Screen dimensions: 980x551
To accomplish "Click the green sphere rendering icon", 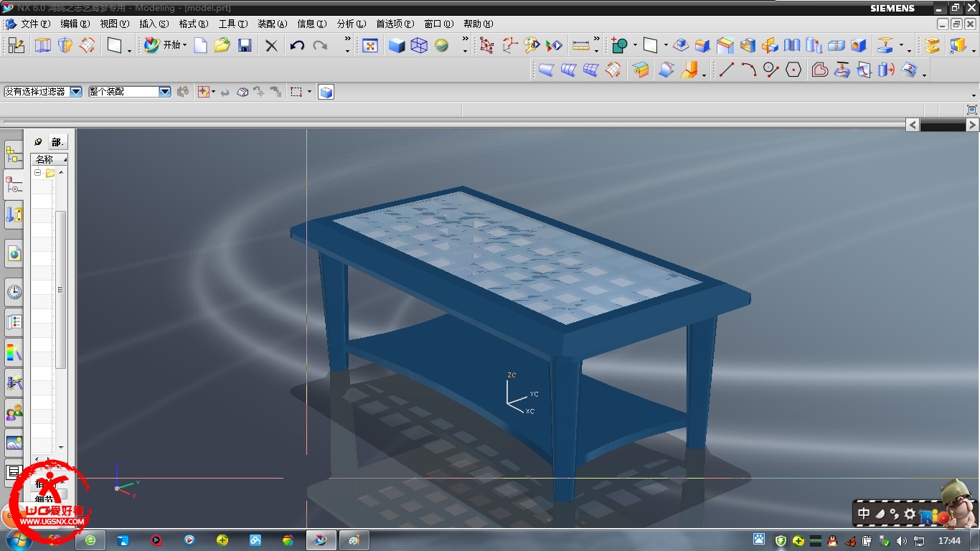I will tap(442, 45).
